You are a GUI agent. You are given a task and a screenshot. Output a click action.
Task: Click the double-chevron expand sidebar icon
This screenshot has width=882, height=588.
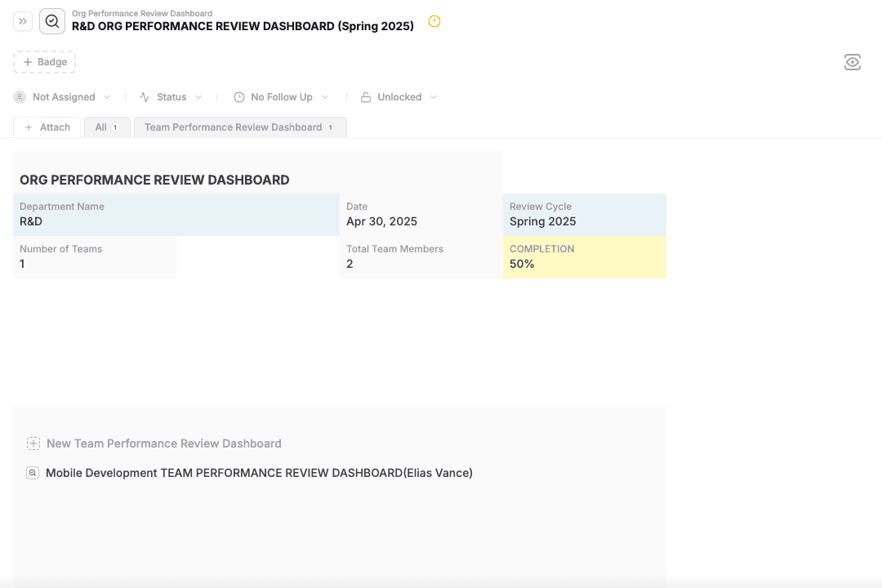[23, 21]
